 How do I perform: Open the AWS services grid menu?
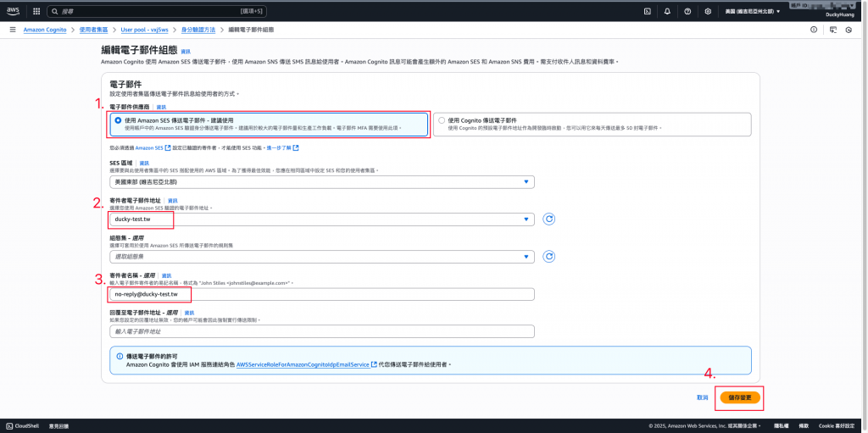(x=36, y=11)
